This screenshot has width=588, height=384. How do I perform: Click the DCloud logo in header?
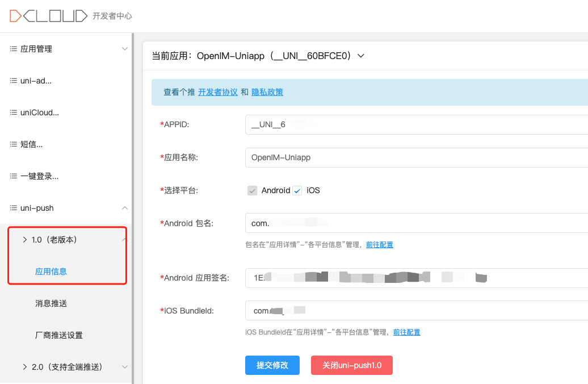[48, 16]
